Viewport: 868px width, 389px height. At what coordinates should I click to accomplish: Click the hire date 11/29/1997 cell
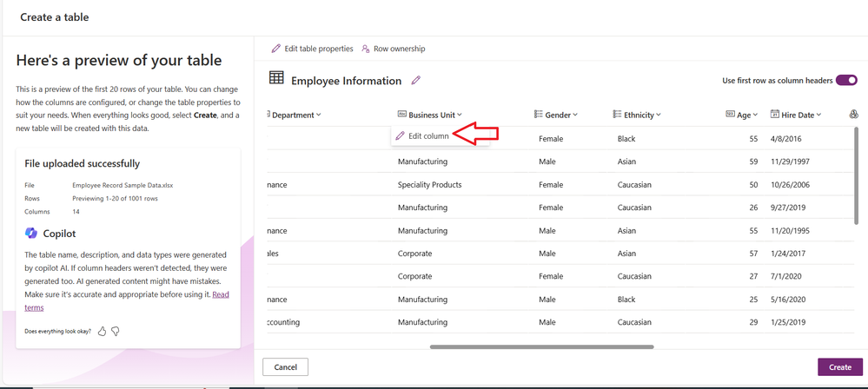click(790, 162)
